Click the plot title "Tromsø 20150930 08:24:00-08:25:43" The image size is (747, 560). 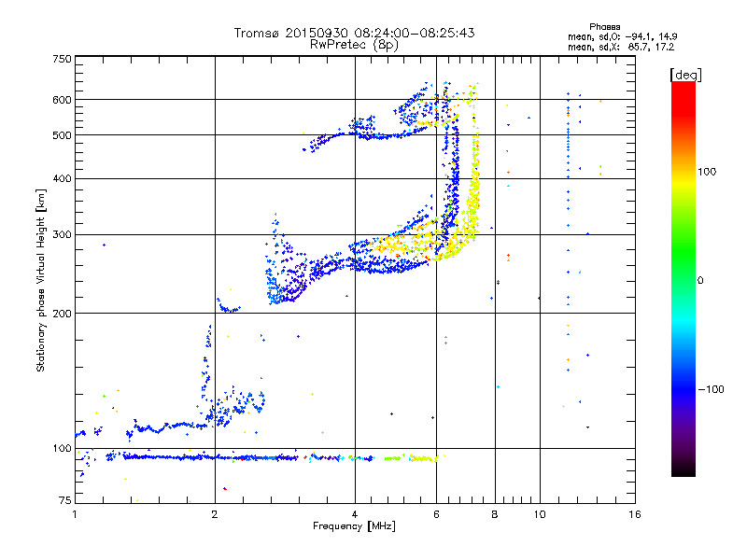click(x=354, y=33)
